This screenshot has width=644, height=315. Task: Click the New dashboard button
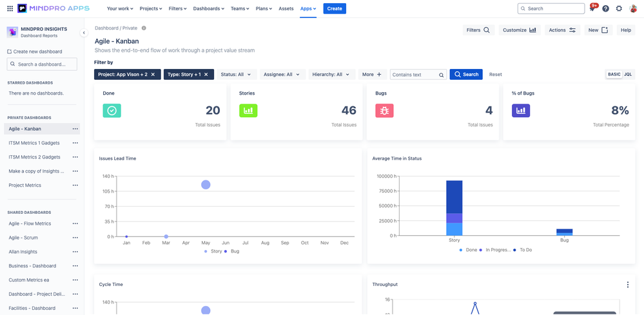click(x=598, y=30)
